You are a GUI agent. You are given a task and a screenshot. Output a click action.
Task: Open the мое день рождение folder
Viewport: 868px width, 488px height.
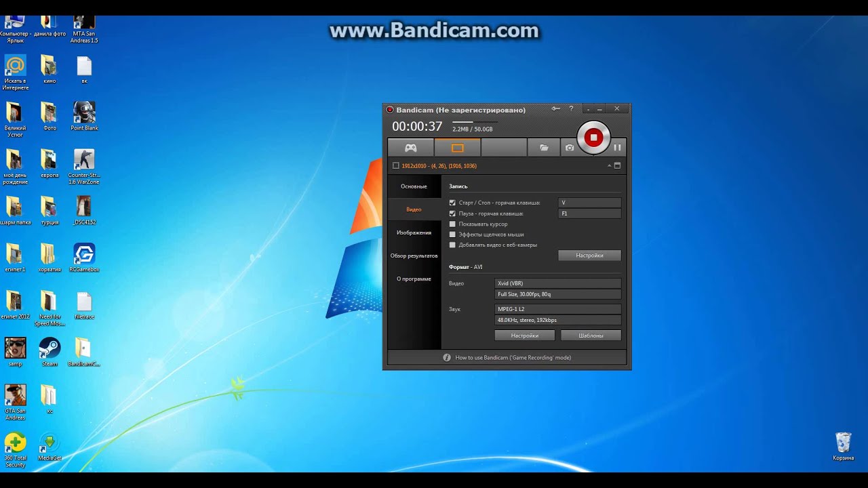[15, 167]
